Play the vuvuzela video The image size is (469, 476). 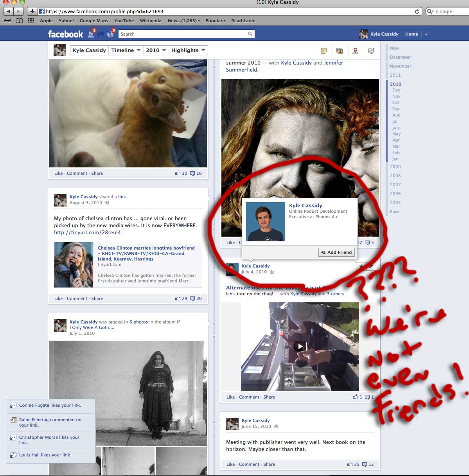coord(300,347)
